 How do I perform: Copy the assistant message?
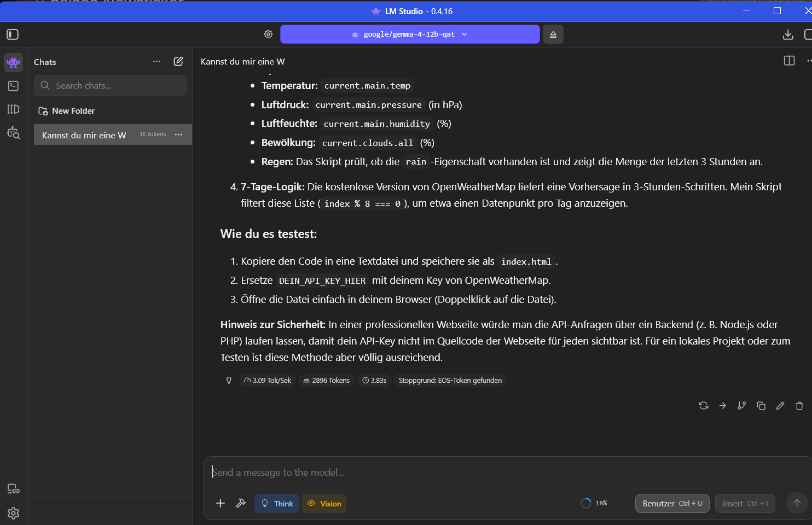pyautogui.click(x=761, y=406)
